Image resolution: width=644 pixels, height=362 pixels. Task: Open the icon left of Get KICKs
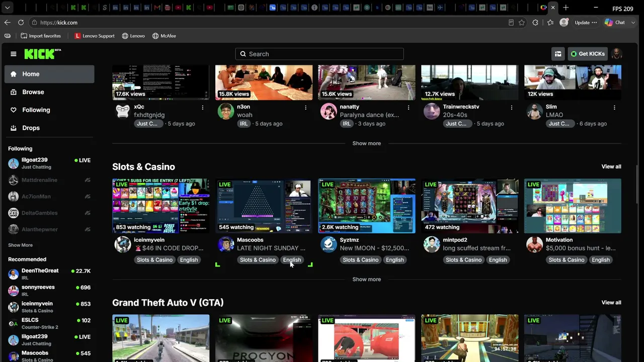pyautogui.click(x=558, y=54)
